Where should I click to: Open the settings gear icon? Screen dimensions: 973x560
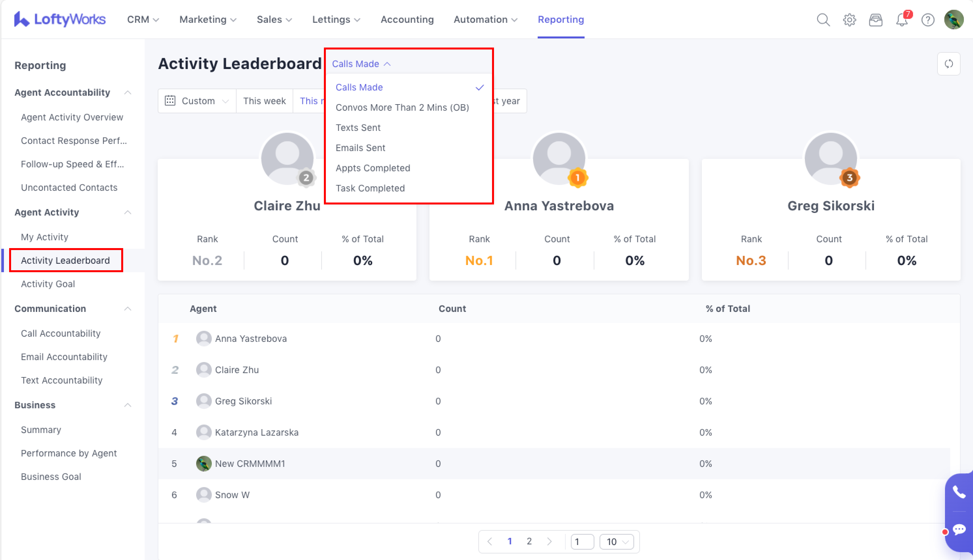coord(849,20)
